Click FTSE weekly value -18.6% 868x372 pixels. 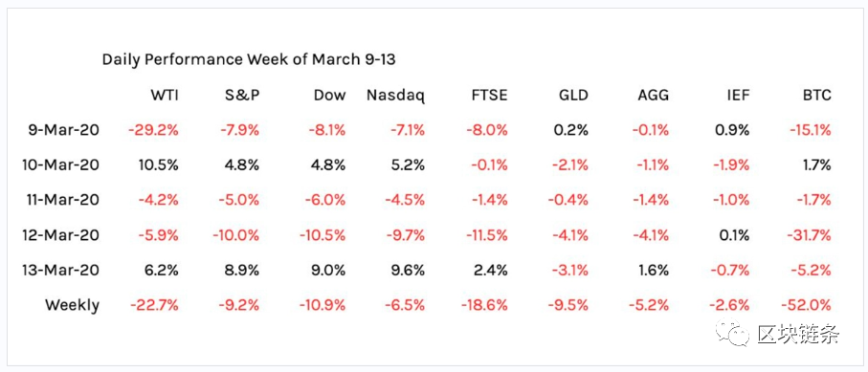click(x=482, y=305)
